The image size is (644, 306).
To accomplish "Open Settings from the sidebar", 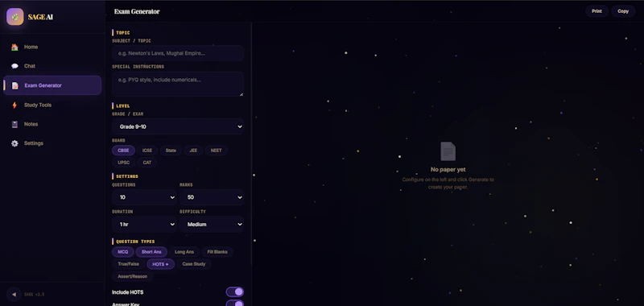I will pyautogui.click(x=52, y=143).
